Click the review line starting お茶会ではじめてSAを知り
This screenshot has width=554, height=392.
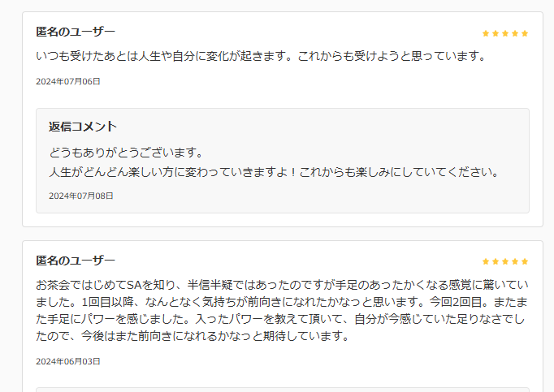click(282, 285)
